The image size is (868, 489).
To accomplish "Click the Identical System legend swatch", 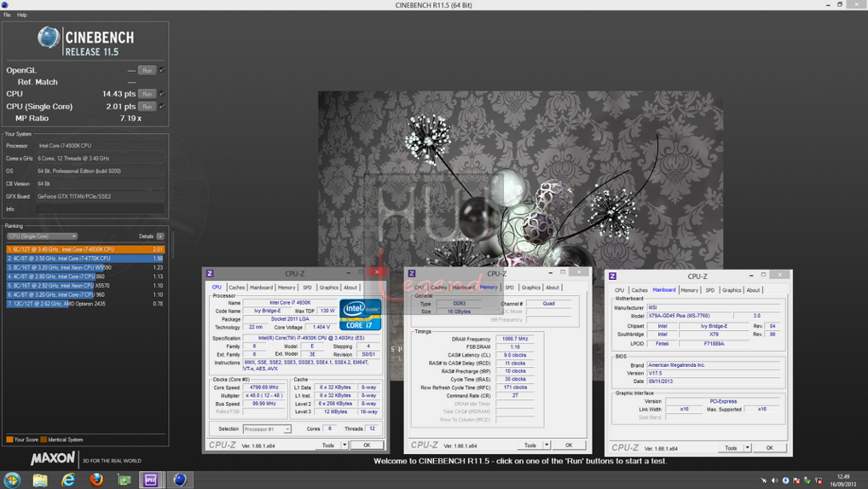I will 43,440.
